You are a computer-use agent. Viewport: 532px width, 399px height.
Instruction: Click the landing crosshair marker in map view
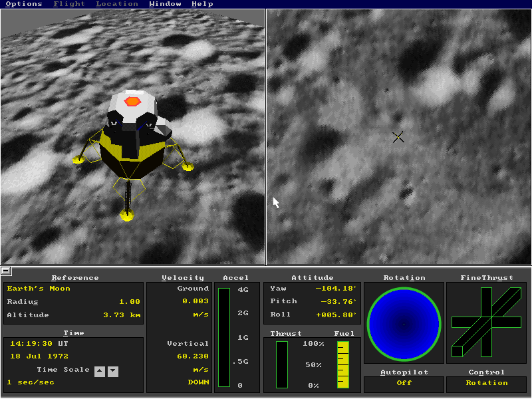click(x=398, y=137)
